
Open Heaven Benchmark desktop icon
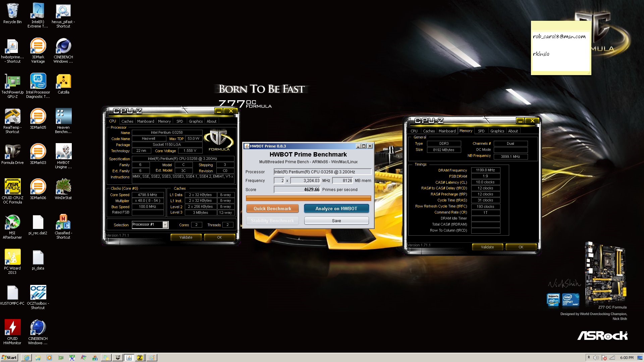pos(63,121)
